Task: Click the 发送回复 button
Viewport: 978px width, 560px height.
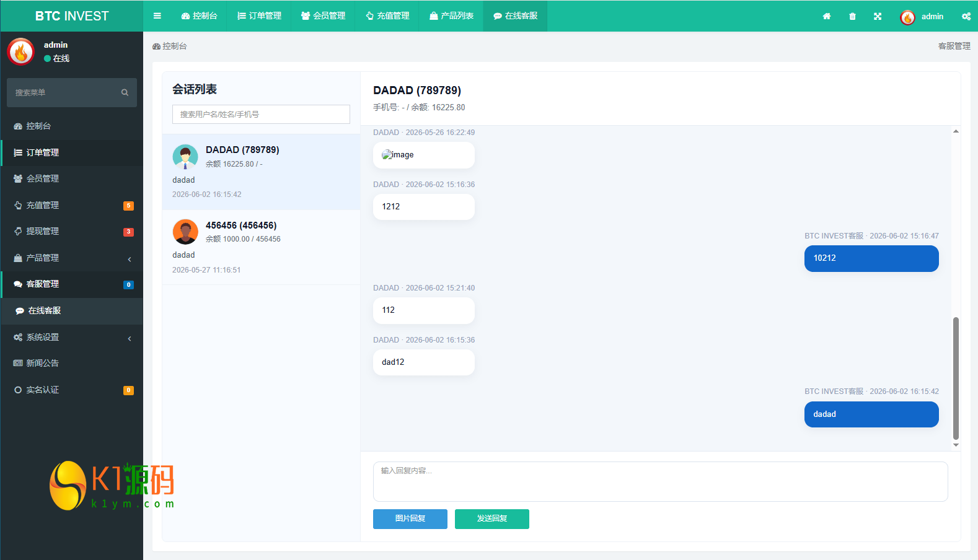Action: coord(492,519)
